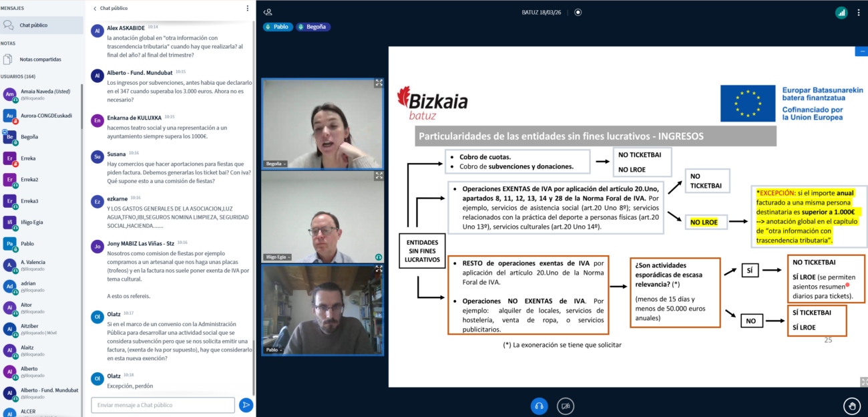This screenshot has width=868, height=417.
Task: Open the Begoña webcam name dropdown
Action: point(276,164)
